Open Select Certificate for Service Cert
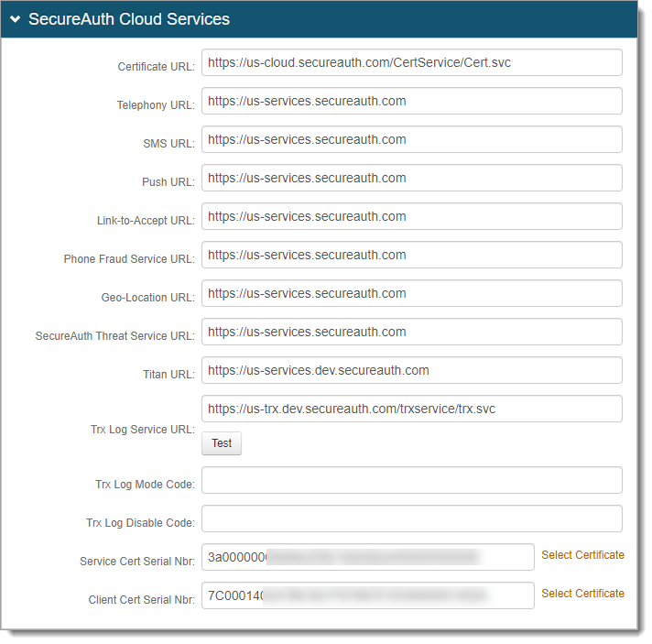This screenshot has height=644, width=652. click(582, 555)
